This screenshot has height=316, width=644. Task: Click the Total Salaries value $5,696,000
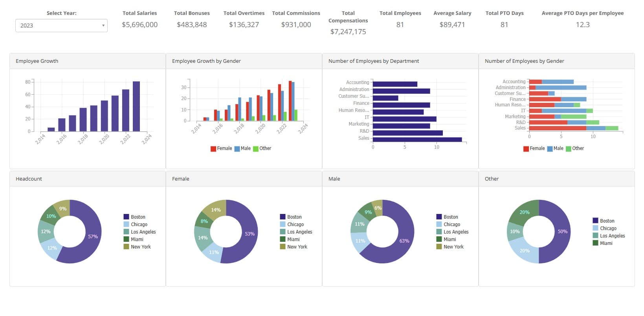coord(139,25)
